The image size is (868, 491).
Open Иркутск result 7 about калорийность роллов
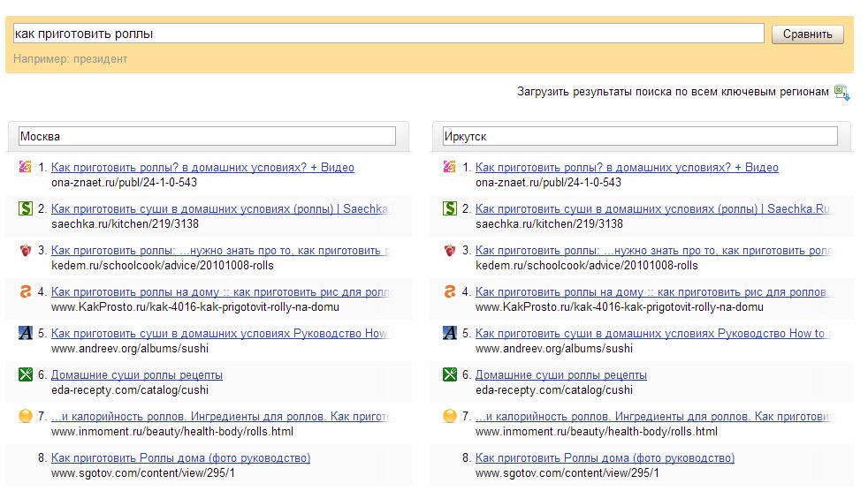click(653, 416)
